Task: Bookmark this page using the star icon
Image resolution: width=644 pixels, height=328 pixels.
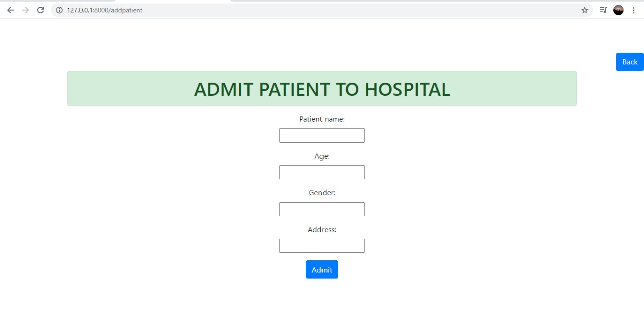Action: pos(584,10)
